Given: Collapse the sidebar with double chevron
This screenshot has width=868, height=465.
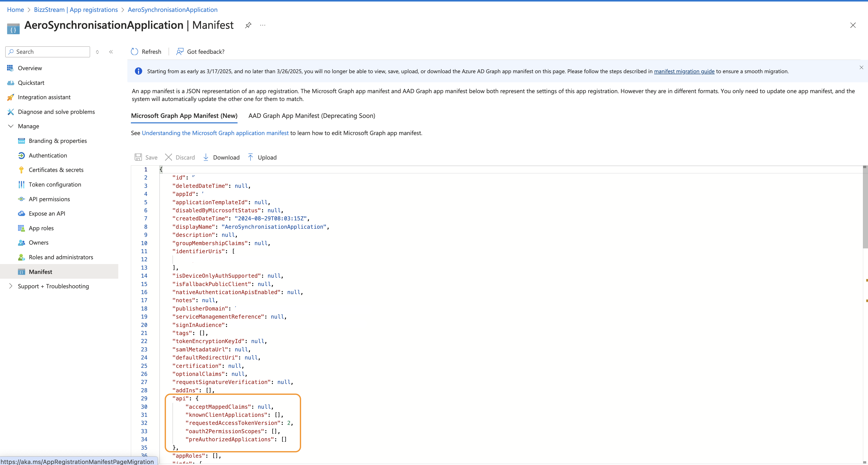Looking at the screenshot, I should coord(111,52).
